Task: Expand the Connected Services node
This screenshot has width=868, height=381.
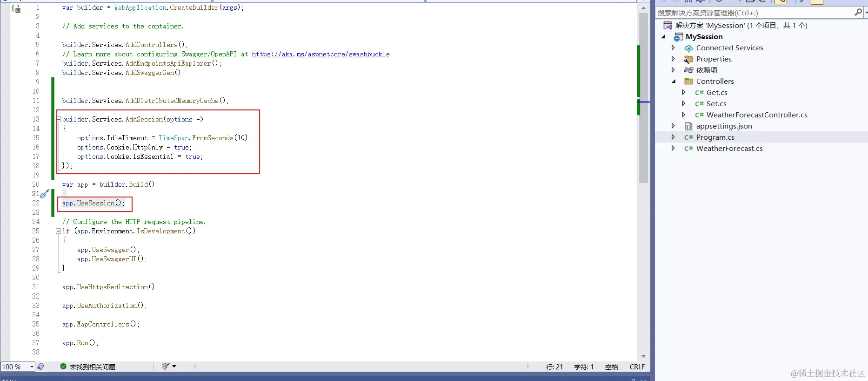Action: pos(673,48)
